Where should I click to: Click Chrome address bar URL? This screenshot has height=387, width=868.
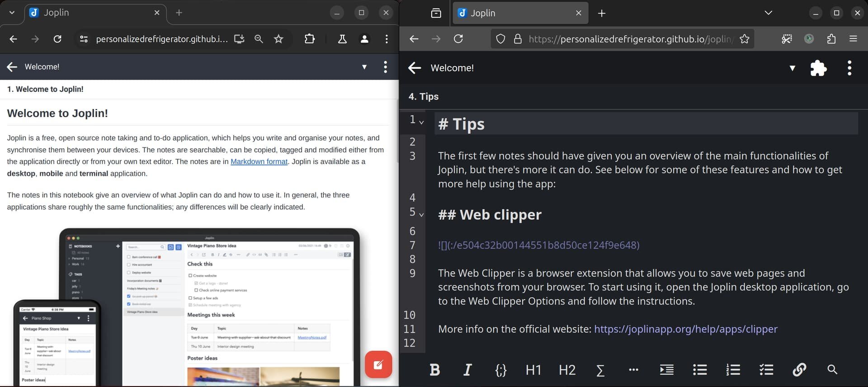tap(162, 39)
